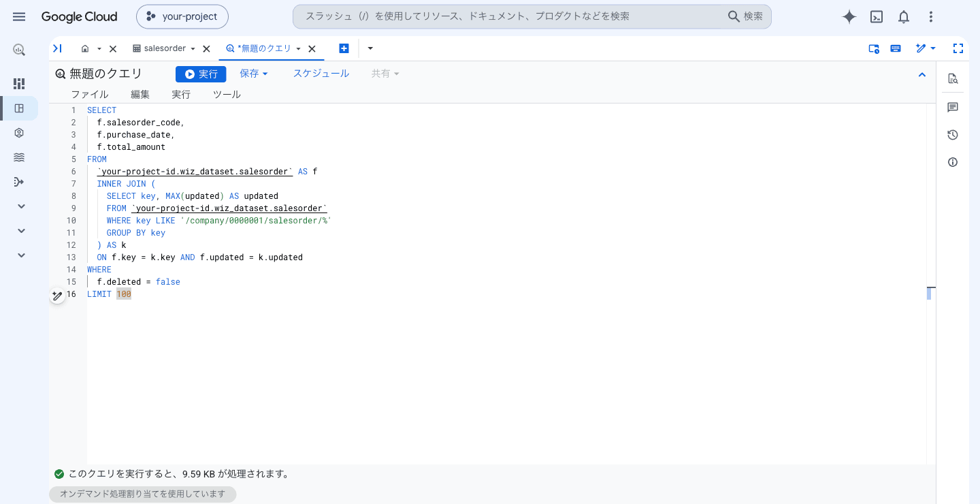
Task: Open the ファイル menu
Action: 90,95
